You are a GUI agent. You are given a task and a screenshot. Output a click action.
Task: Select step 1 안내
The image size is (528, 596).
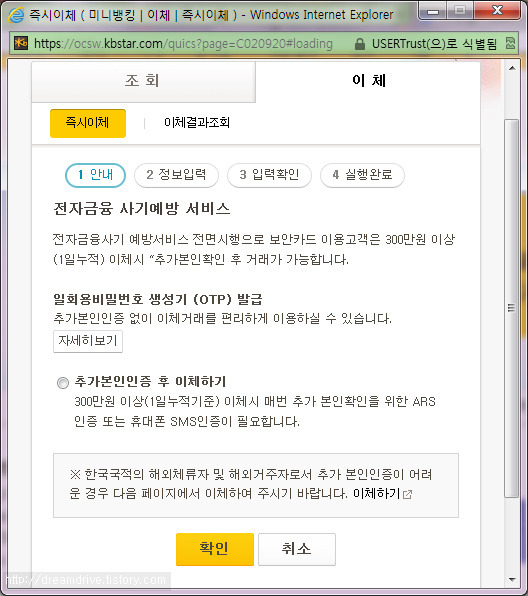(x=95, y=175)
